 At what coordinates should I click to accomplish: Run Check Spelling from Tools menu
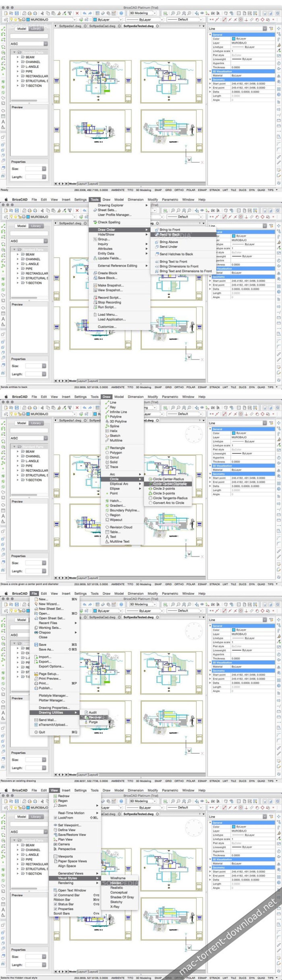click(109, 222)
